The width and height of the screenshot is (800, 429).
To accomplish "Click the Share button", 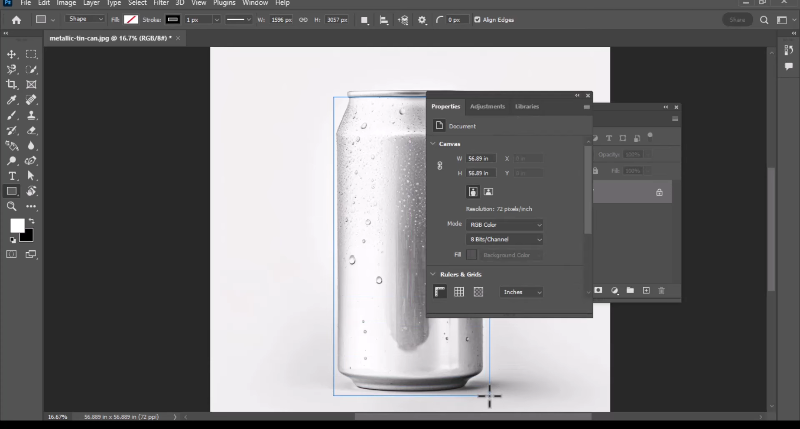I will 739,19.
